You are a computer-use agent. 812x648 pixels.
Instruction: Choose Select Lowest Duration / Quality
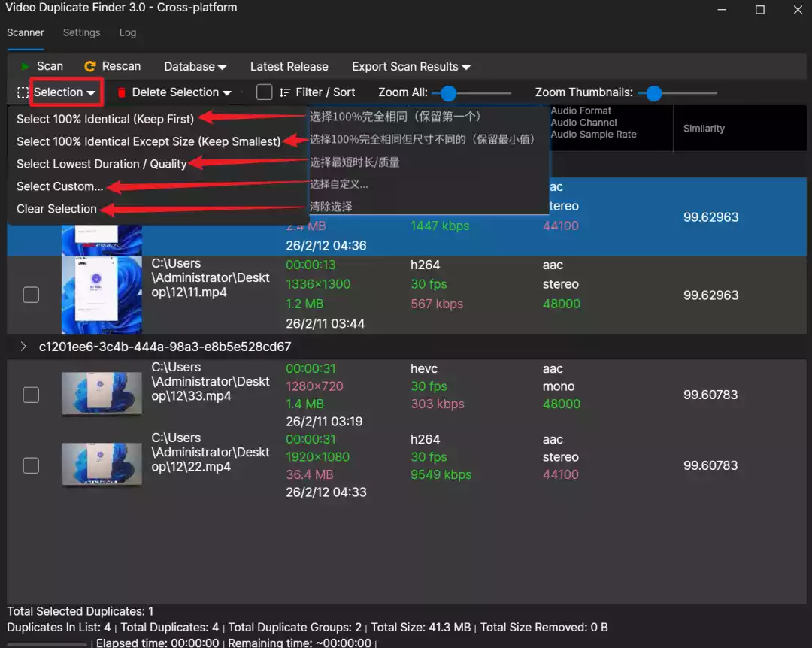point(101,164)
